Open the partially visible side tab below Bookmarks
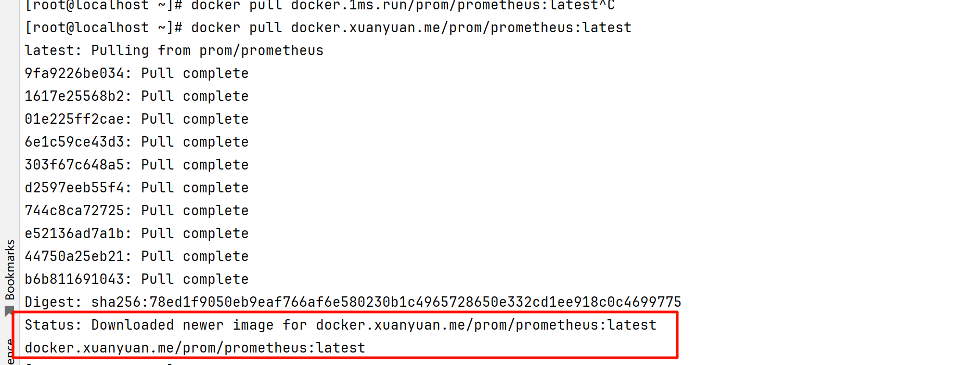The image size is (980, 365). point(10,352)
